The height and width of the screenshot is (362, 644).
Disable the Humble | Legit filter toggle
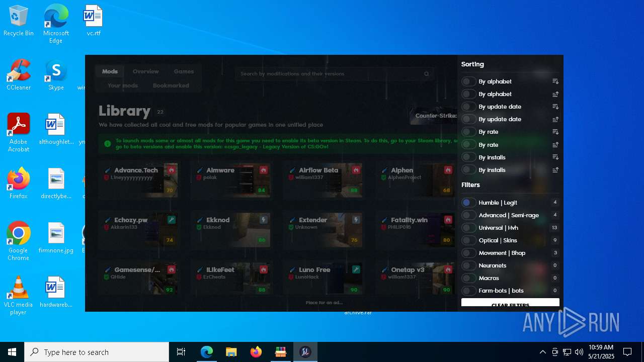coord(468,203)
